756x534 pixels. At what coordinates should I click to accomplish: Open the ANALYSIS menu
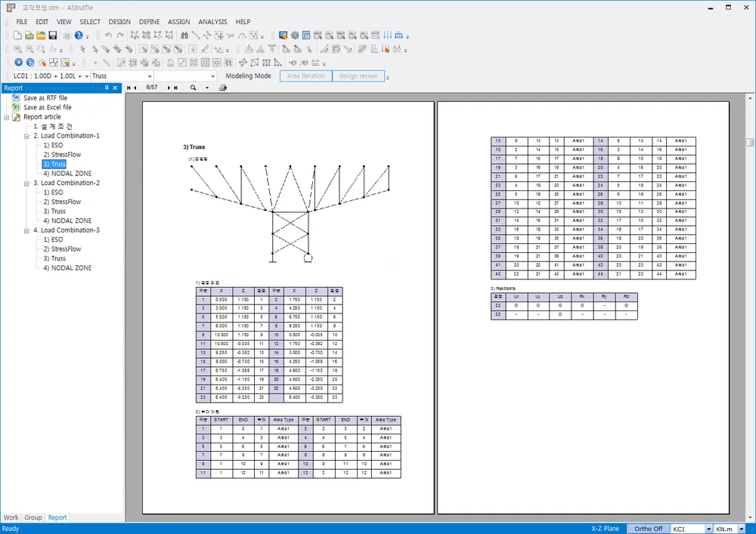[x=212, y=22]
